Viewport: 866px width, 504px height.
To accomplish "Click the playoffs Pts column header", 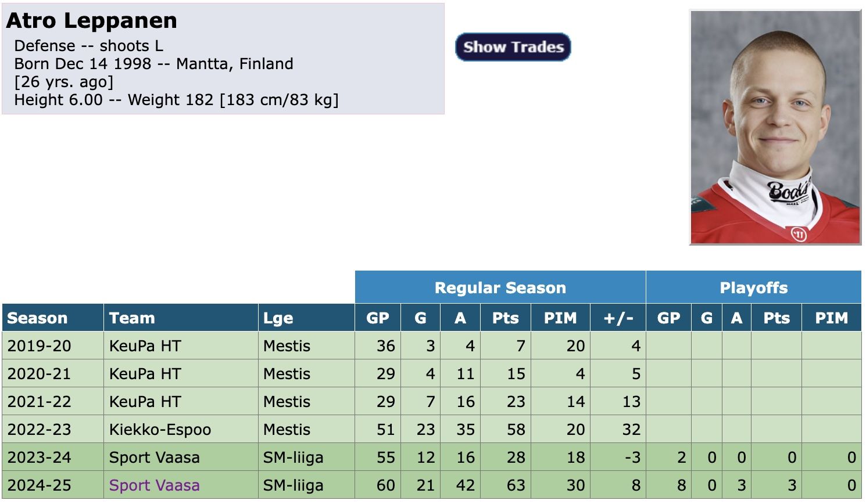I will tap(776, 318).
